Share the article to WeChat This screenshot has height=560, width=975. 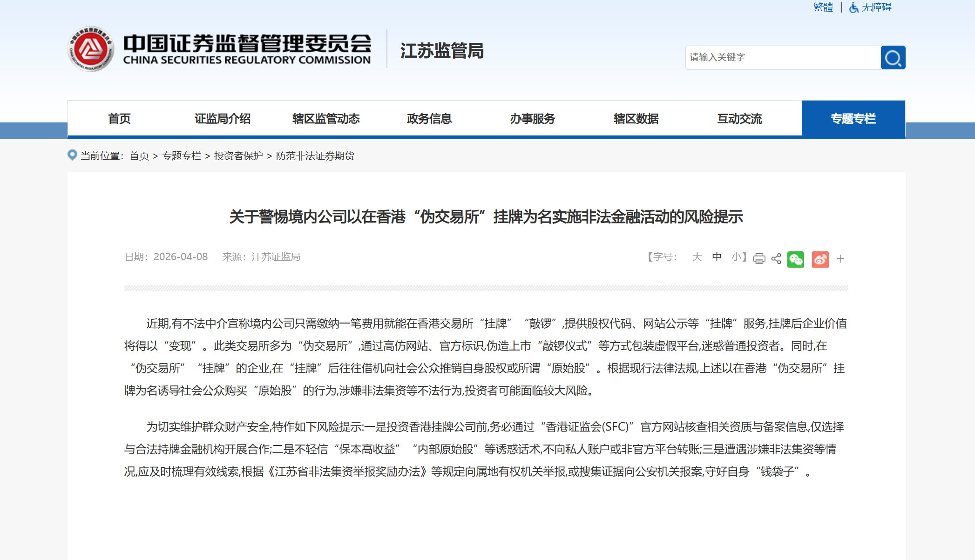click(797, 259)
